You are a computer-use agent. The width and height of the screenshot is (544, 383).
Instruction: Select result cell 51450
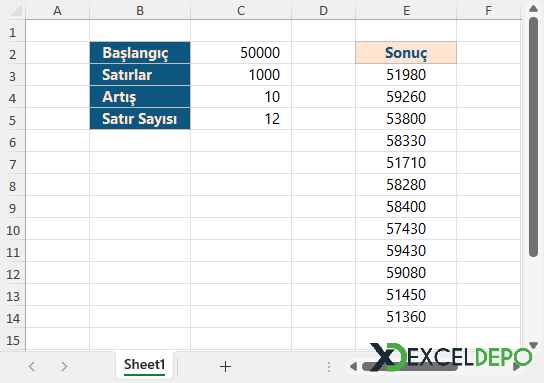pos(406,295)
